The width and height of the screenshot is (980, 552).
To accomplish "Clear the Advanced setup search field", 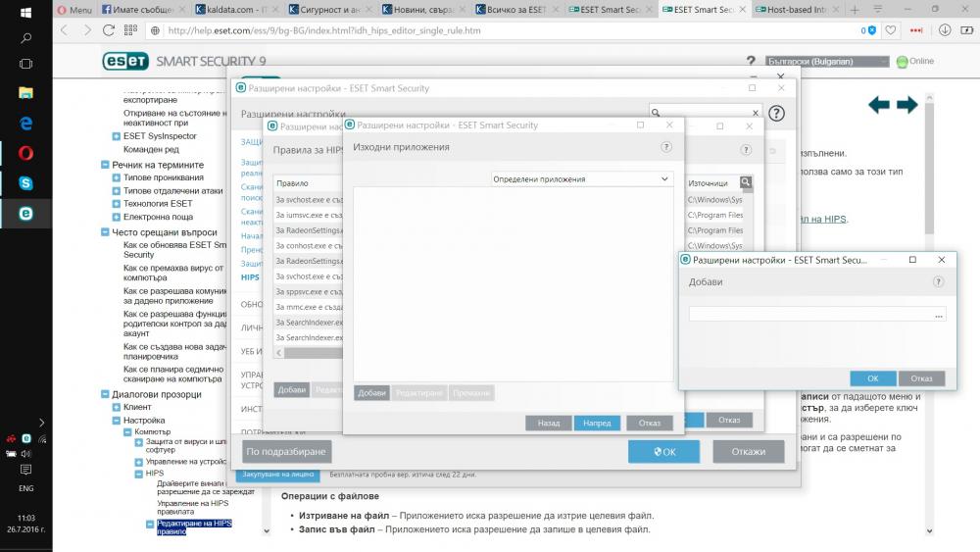I will click(755, 113).
